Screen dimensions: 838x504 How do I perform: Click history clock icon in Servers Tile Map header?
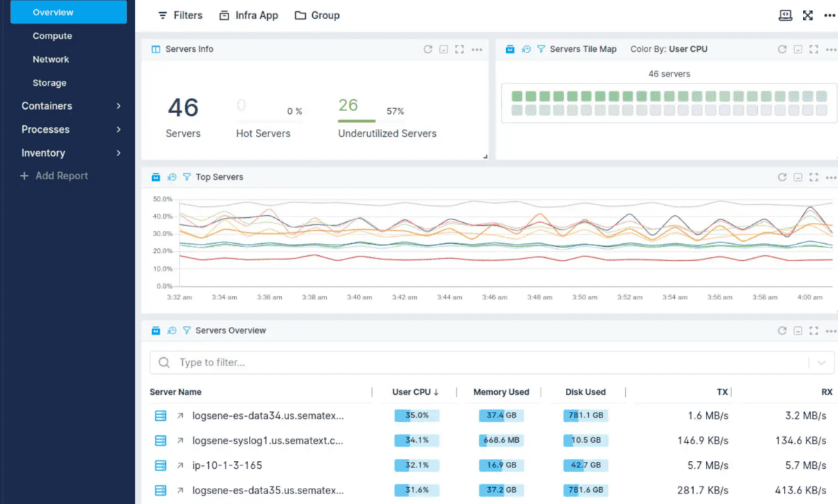click(x=526, y=49)
